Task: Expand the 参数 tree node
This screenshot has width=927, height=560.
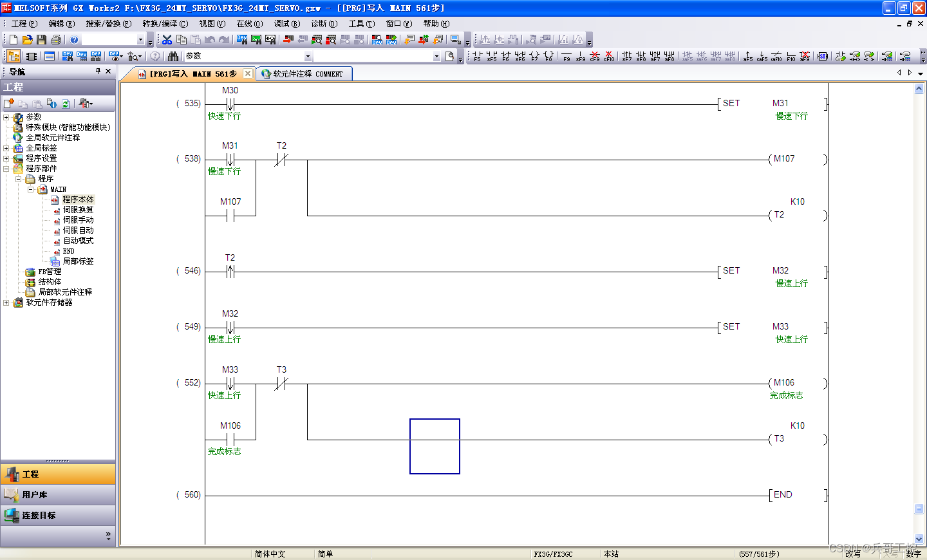Action: (x=6, y=117)
